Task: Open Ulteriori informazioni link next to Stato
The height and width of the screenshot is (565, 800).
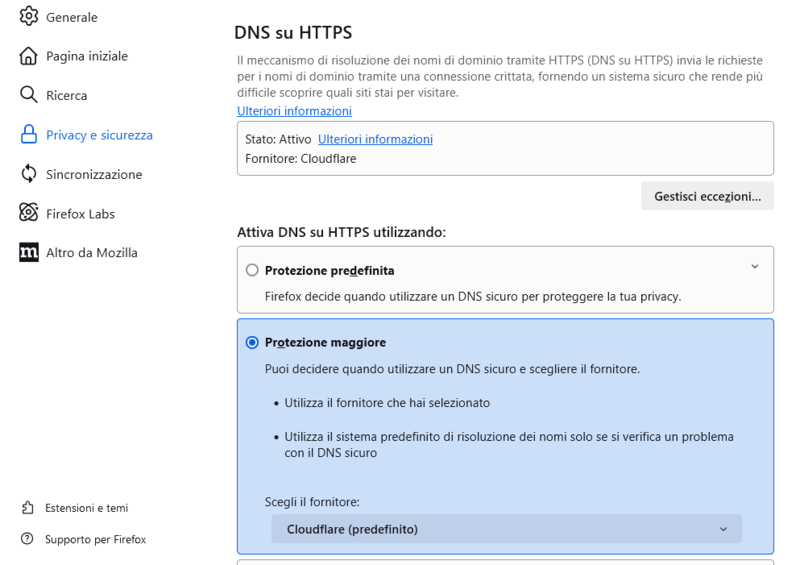Action: 375,139
